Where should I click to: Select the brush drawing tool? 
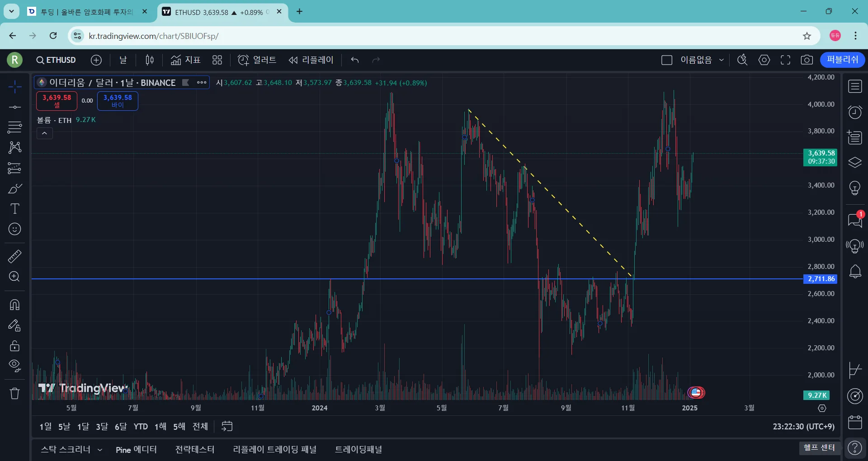pos(14,188)
